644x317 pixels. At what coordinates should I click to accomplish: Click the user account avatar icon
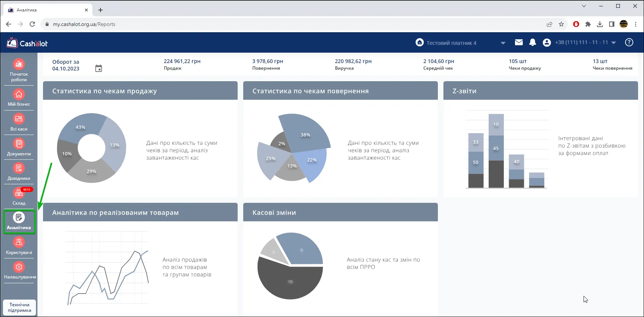pos(546,43)
